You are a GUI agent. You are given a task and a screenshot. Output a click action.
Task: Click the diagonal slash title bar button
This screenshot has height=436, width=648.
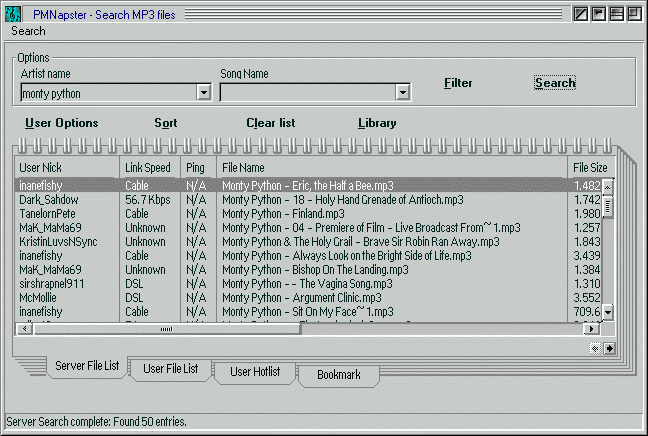click(x=581, y=14)
